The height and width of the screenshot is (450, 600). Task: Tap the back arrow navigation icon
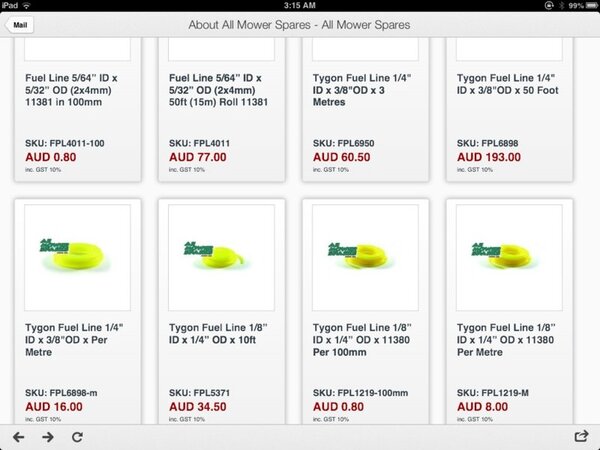coord(18,437)
